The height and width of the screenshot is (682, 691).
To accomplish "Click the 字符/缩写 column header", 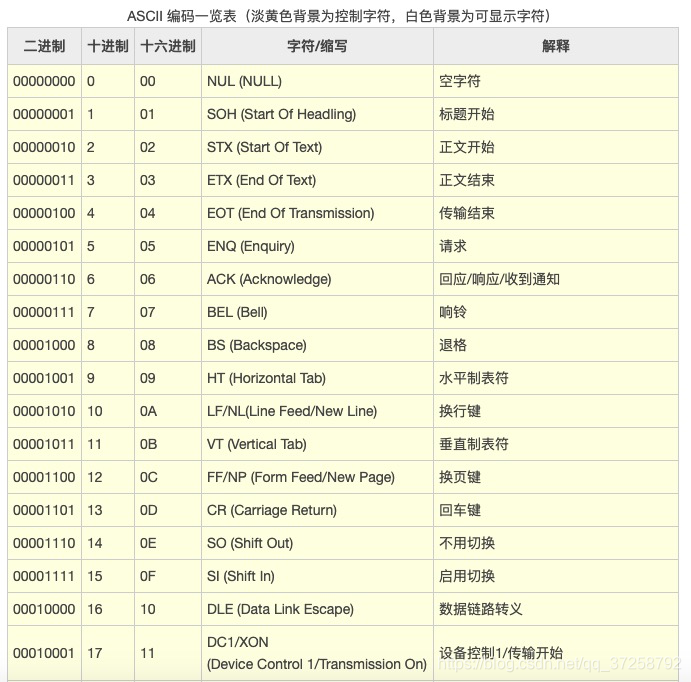I will (317, 46).
